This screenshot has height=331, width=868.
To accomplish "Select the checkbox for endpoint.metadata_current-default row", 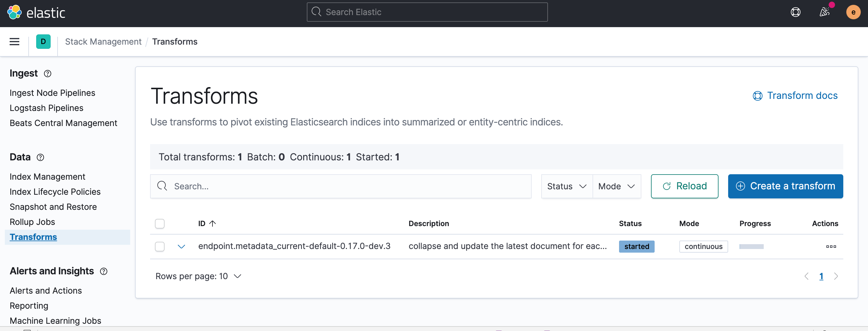I will click(160, 246).
